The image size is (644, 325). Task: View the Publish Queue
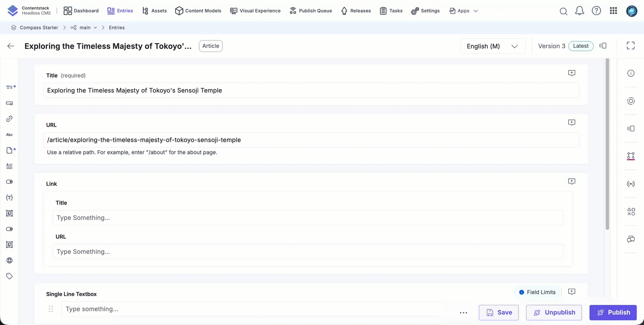pyautogui.click(x=310, y=11)
